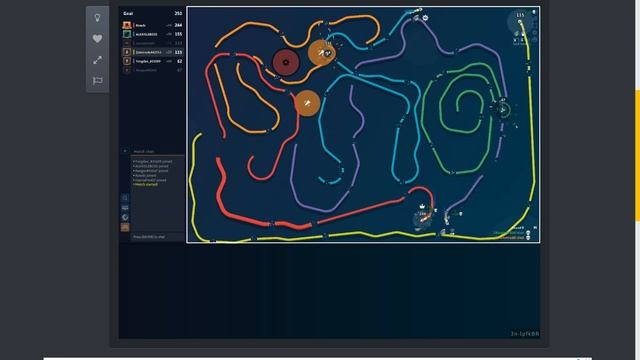The height and width of the screenshot is (360, 640).
Task: Click the lightbulb hint icon
Action: (97, 18)
